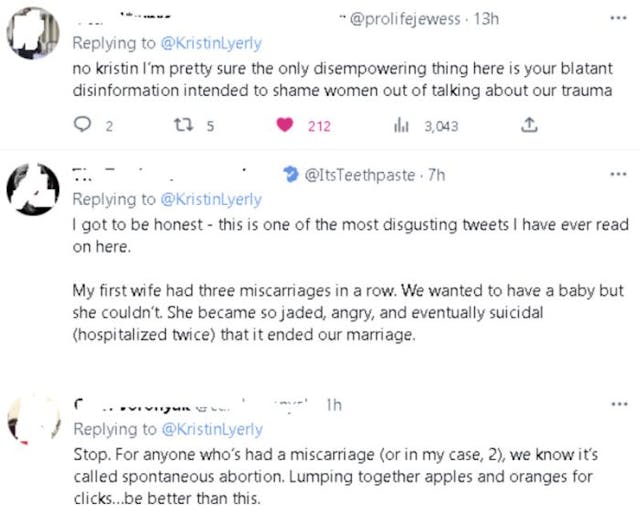The image size is (640, 517).
Task: Click the 7h timestamp on second tweet
Action: point(436,175)
